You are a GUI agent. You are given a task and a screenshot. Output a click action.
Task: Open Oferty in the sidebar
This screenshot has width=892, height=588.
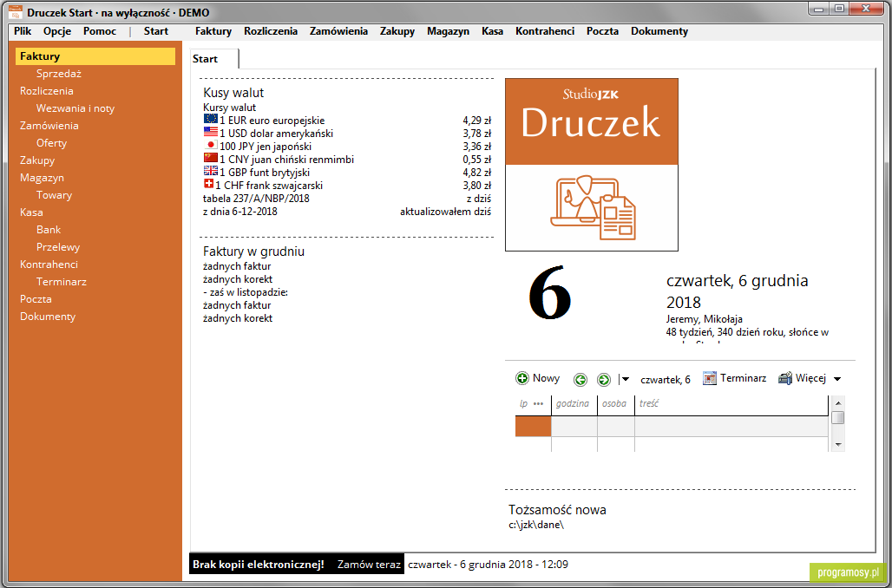52,143
